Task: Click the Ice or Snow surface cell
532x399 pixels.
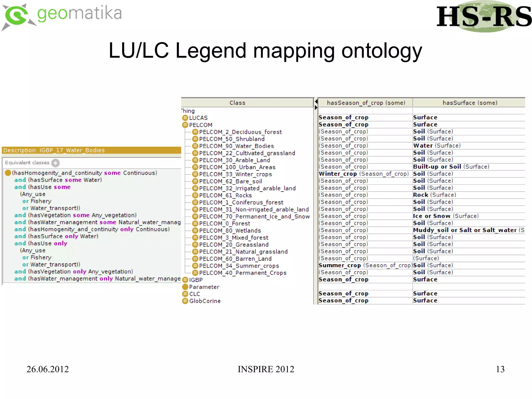Action: pos(469,216)
